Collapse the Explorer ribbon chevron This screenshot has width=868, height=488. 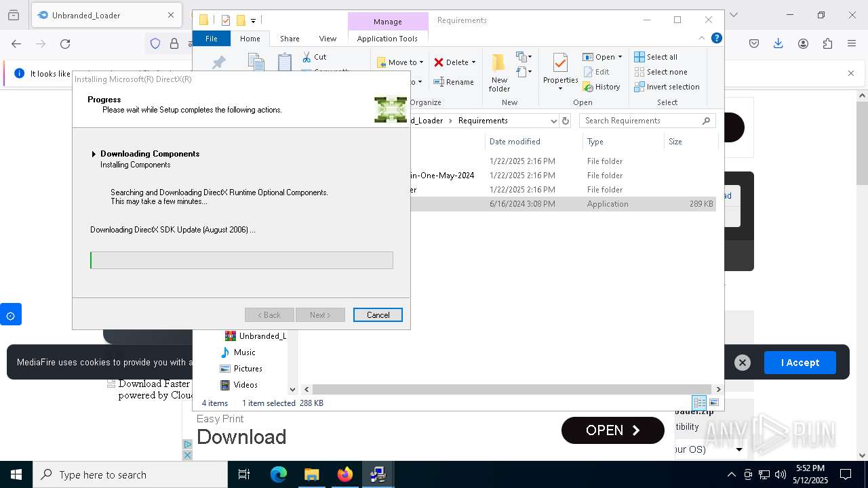pos(702,39)
